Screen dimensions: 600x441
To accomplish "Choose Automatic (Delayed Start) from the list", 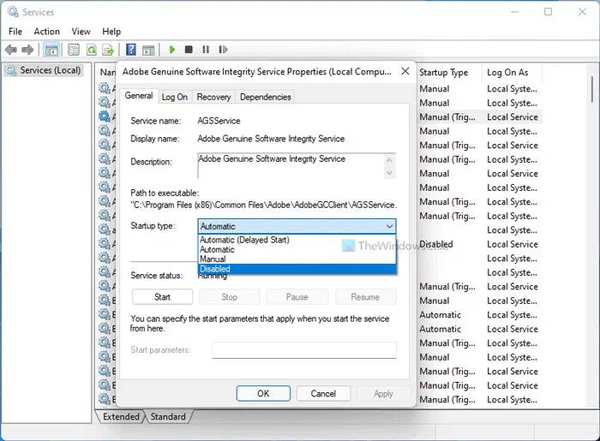I will [297, 240].
